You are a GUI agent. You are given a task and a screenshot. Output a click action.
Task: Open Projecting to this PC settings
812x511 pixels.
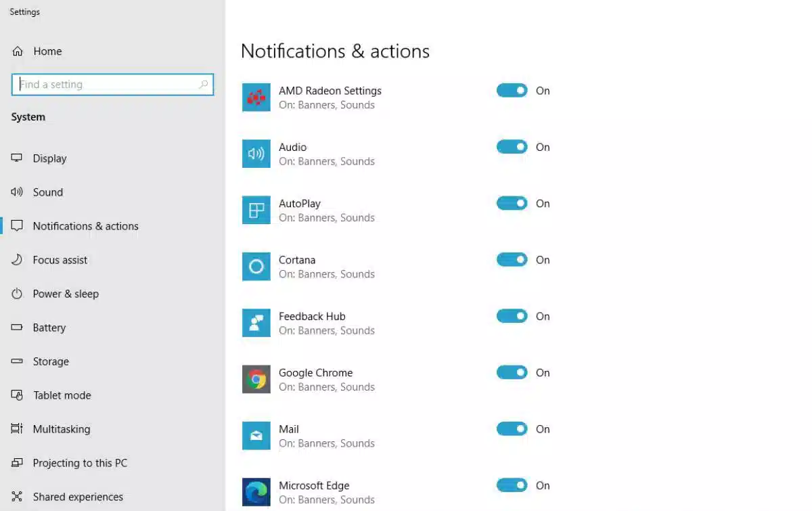tap(80, 463)
